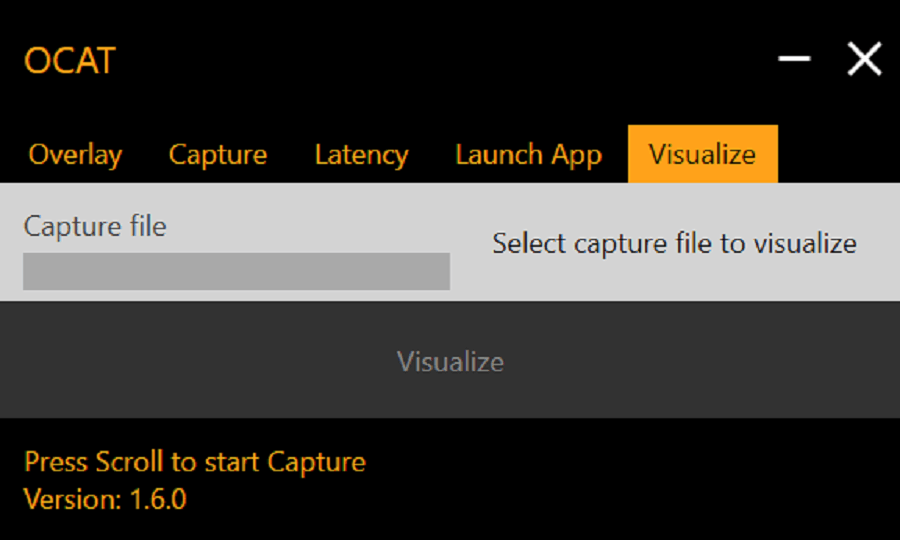Click the highlighted Visualize tab

click(702, 155)
